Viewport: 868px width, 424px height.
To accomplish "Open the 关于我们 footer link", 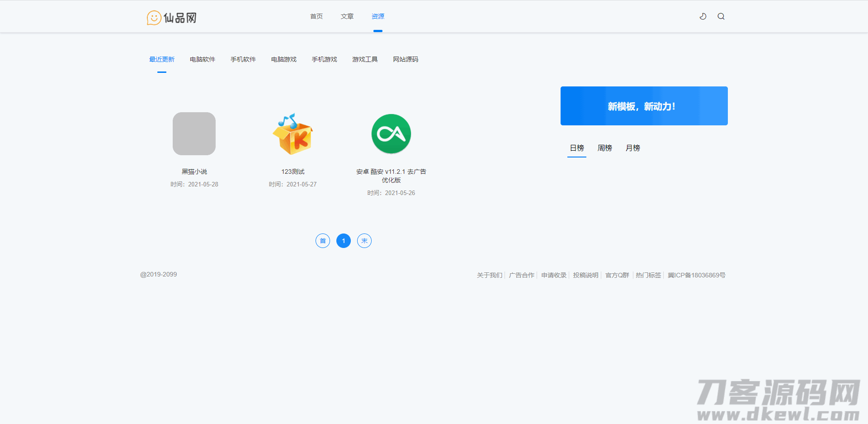I will (490, 275).
